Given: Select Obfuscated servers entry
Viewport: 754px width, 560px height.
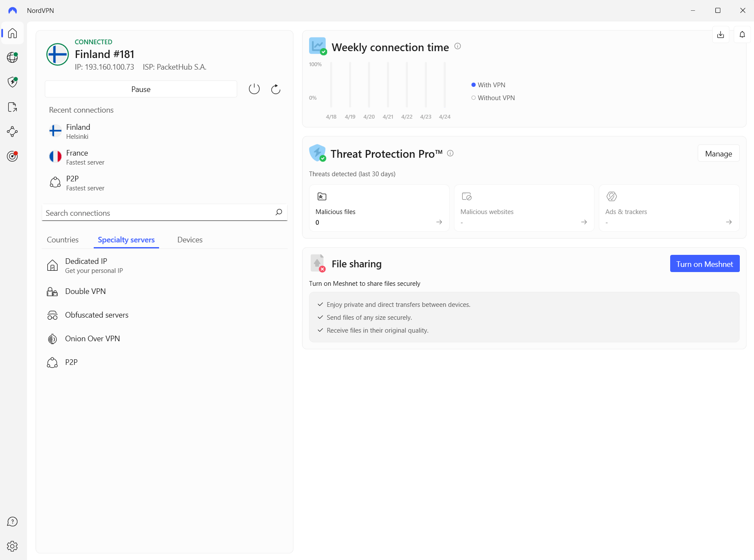Looking at the screenshot, I should tap(165, 315).
